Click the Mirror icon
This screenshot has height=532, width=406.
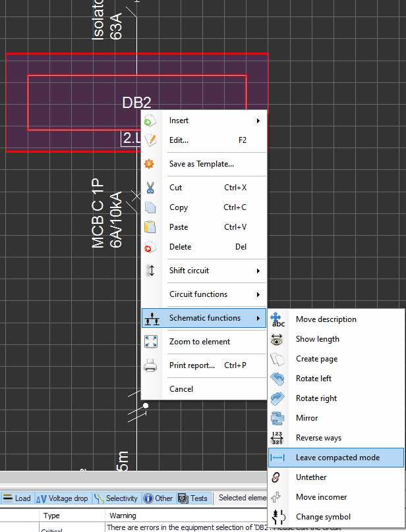point(277,418)
